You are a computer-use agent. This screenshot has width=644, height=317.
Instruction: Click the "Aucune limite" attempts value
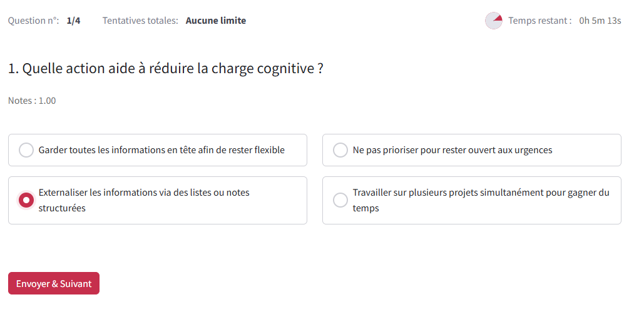(216, 21)
